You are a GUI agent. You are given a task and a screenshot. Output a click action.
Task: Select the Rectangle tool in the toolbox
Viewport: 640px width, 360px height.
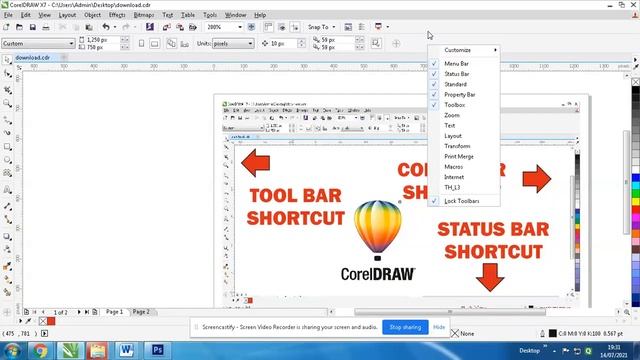pyautogui.click(x=7, y=147)
